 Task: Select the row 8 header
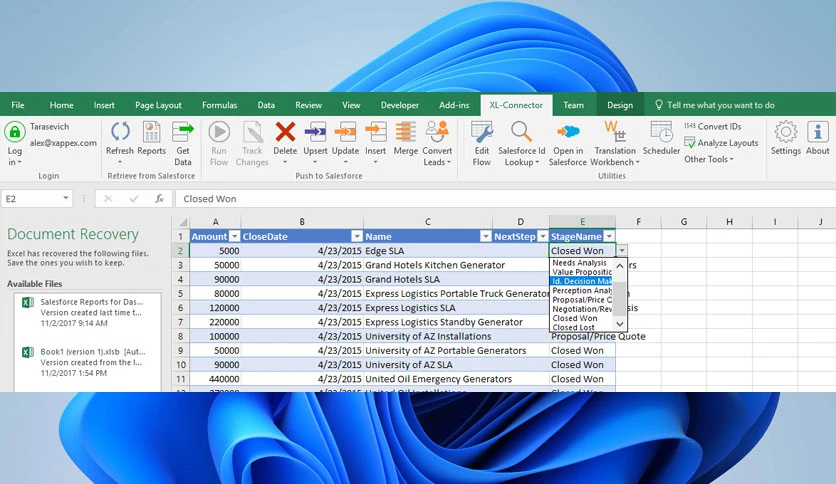click(180, 336)
